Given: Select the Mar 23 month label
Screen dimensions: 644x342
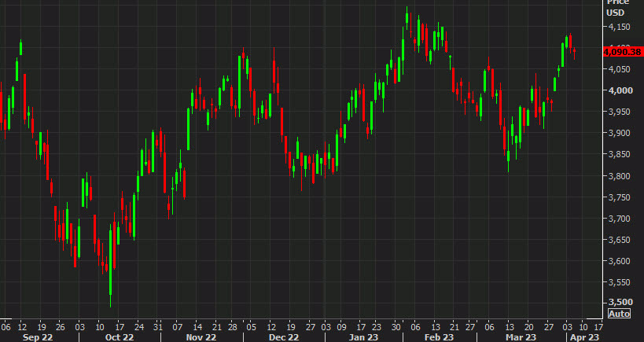Looking at the screenshot, I should [521, 337].
